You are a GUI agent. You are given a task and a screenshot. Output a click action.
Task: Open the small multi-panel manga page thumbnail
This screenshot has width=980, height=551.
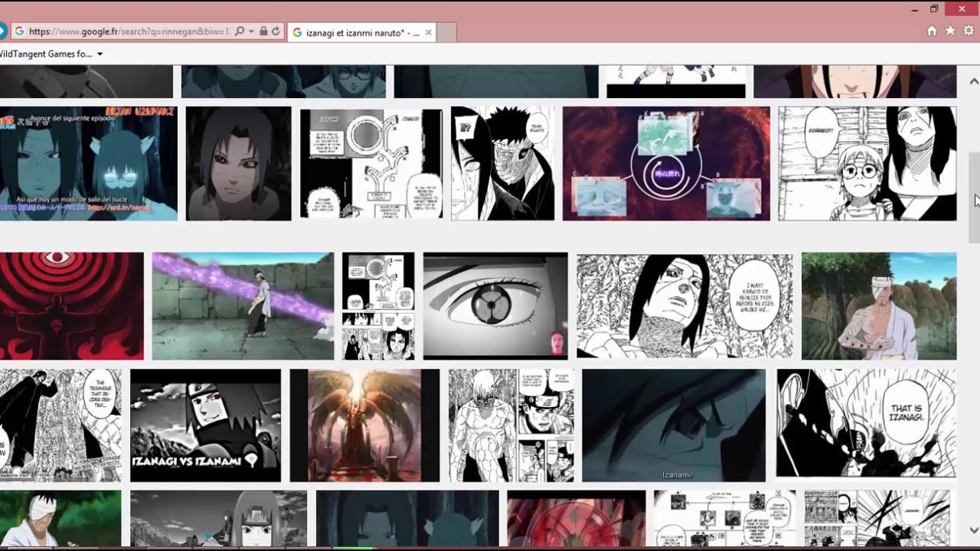pyautogui.click(x=378, y=306)
